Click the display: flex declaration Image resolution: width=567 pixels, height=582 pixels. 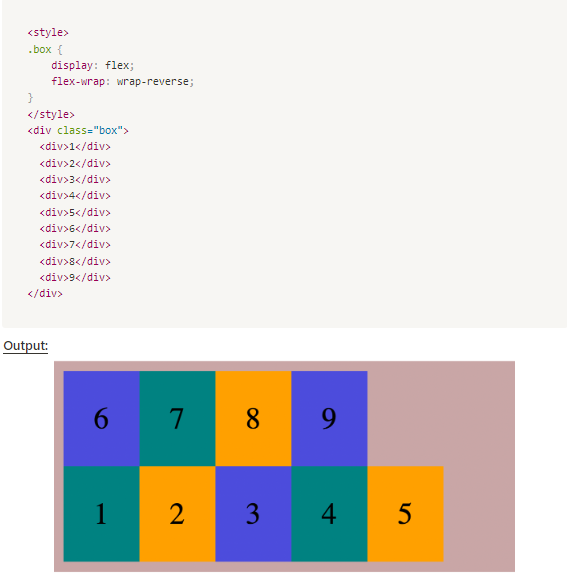(x=93, y=65)
